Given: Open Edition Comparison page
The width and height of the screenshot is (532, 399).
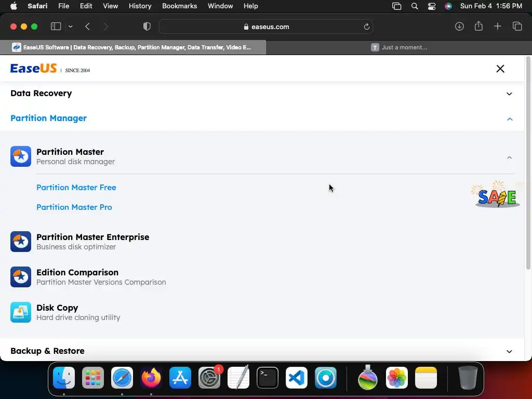Looking at the screenshot, I should [77, 272].
